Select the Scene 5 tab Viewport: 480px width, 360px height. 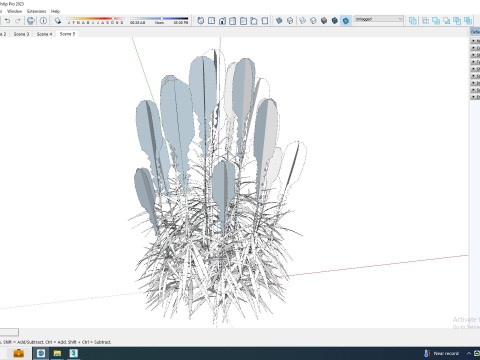coord(67,34)
